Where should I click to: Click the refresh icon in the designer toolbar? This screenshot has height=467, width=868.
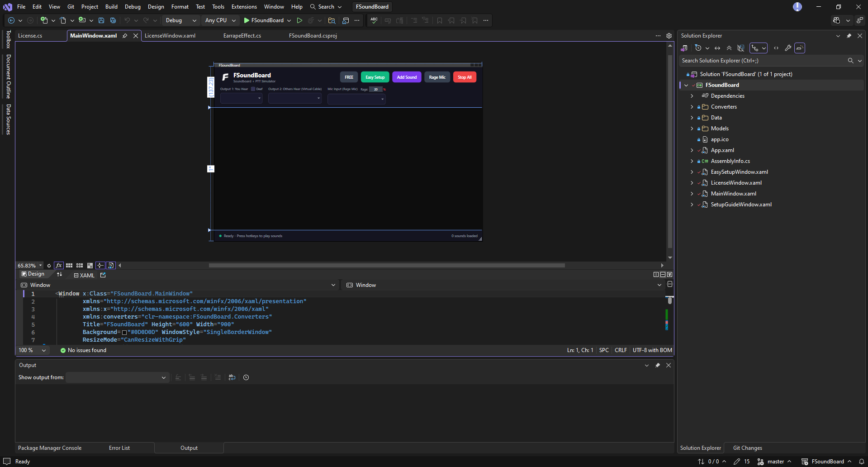click(x=49, y=266)
